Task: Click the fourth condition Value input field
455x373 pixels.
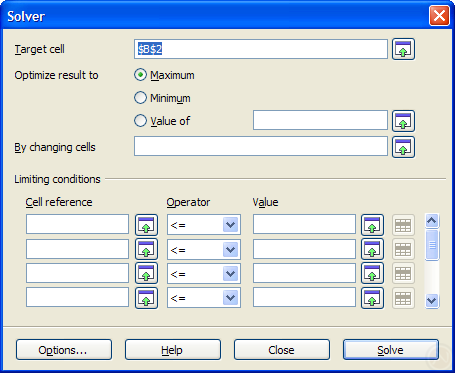Action: pyautogui.click(x=304, y=297)
